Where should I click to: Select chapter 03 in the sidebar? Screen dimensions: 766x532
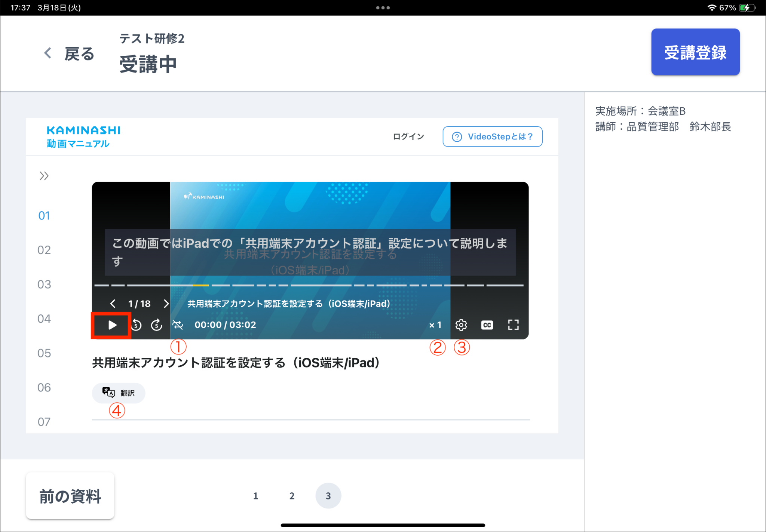[44, 285]
